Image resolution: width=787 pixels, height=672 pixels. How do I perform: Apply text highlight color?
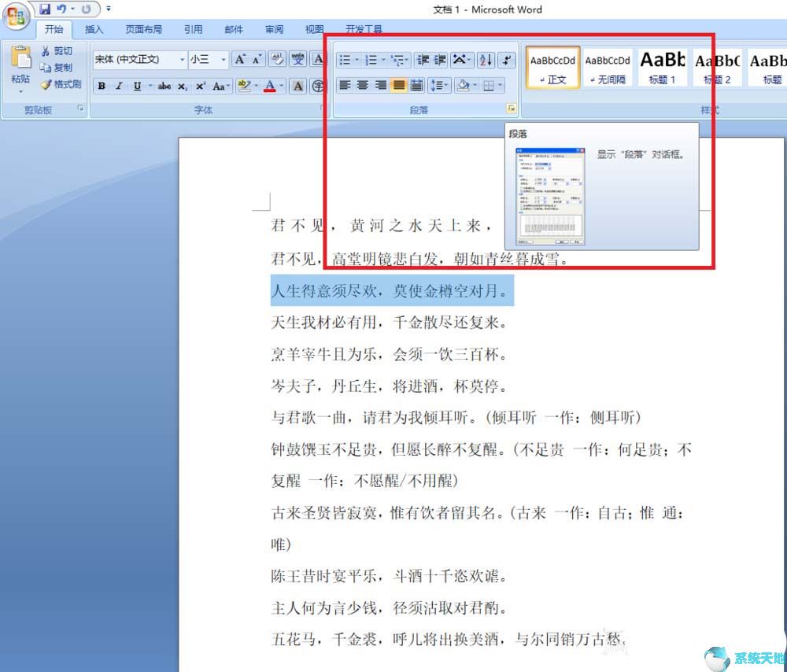243,86
